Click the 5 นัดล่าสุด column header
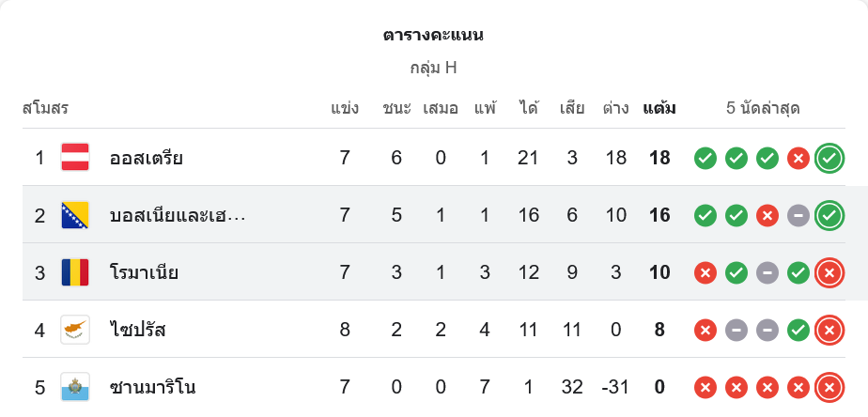The height and width of the screenshot is (417, 868). 763,108
